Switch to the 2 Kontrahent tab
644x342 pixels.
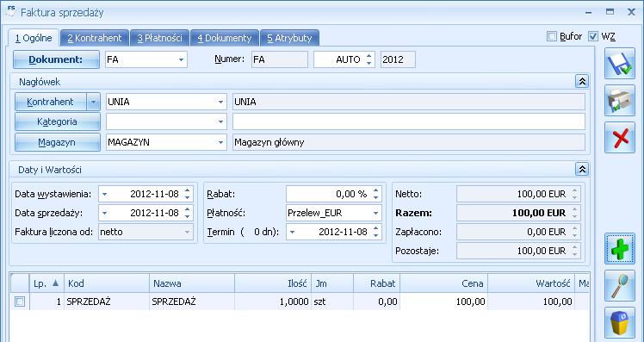pos(95,38)
